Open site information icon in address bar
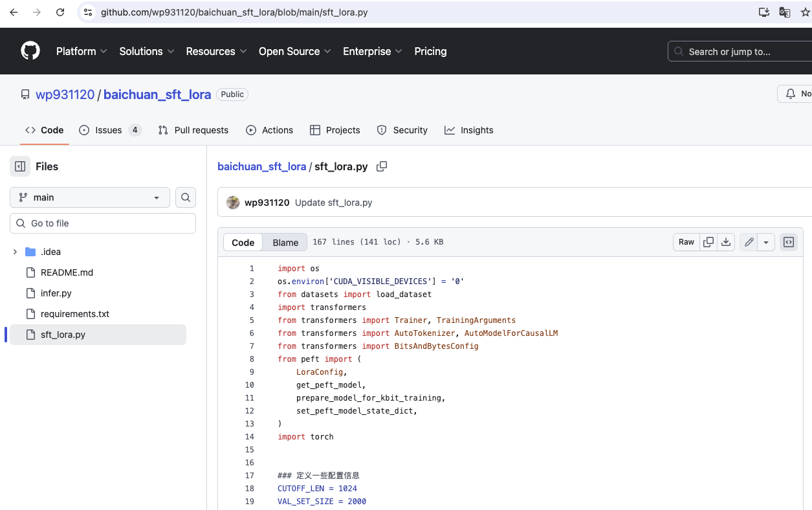This screenshot has width=812, height=510. [89, 12]
